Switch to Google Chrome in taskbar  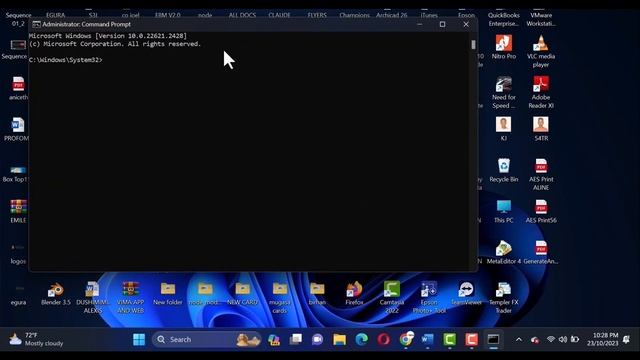(406, 339)
